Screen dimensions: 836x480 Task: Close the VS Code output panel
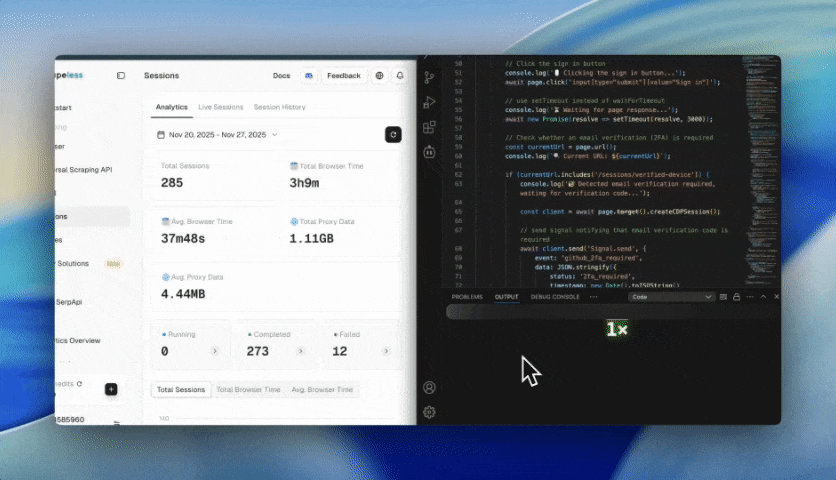click(776, 297)
